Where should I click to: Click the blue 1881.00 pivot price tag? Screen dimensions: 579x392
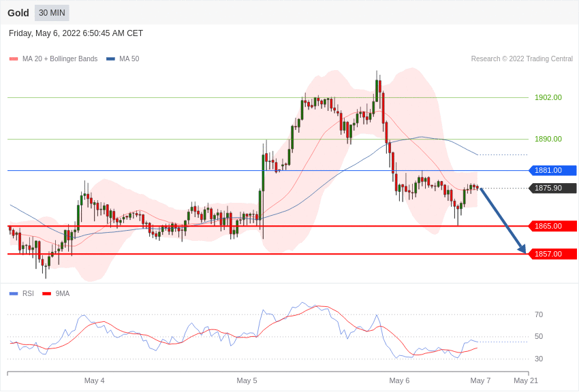point(553,170)
